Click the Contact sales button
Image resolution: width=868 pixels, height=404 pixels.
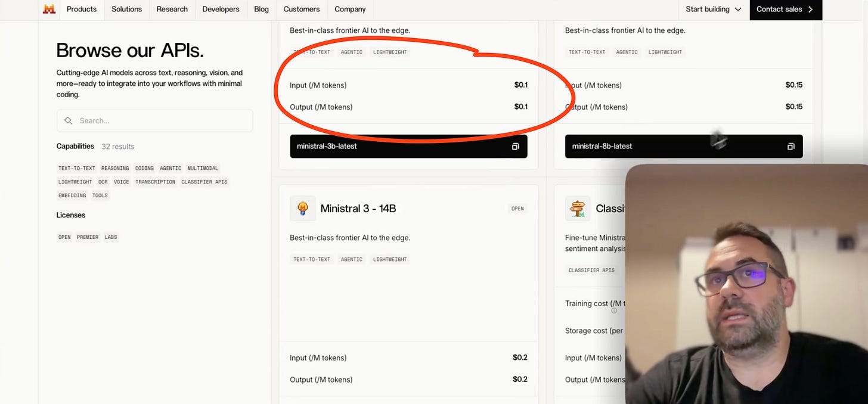[x=786, y=9]
